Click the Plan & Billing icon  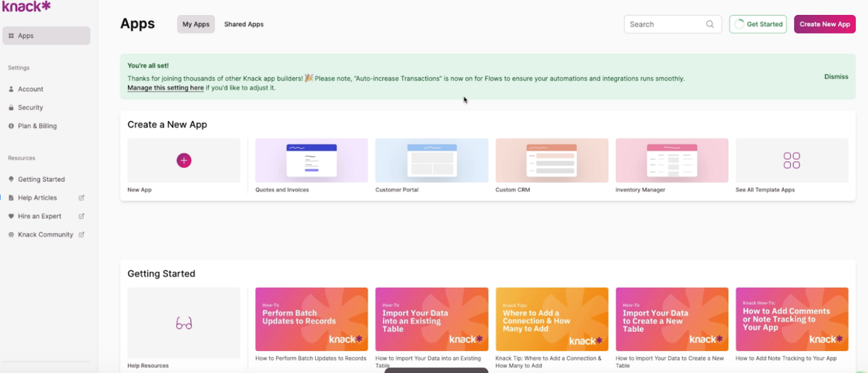point(11,126)
